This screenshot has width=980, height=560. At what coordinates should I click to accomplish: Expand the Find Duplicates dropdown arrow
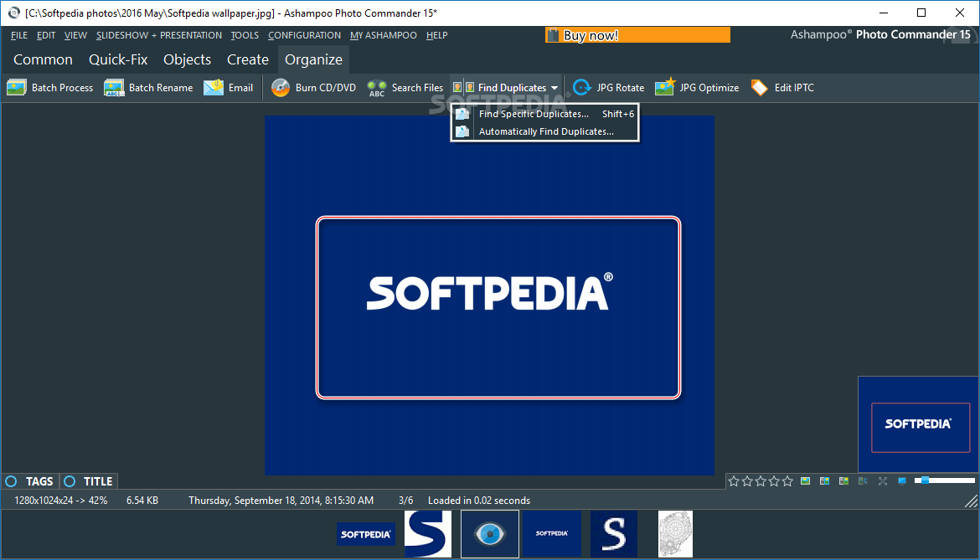[x=554, y=88]
